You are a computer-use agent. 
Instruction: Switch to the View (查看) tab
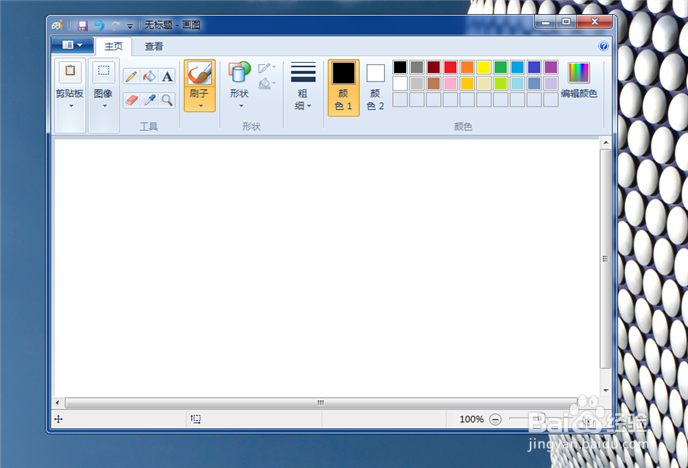click(x=154, y=46)
